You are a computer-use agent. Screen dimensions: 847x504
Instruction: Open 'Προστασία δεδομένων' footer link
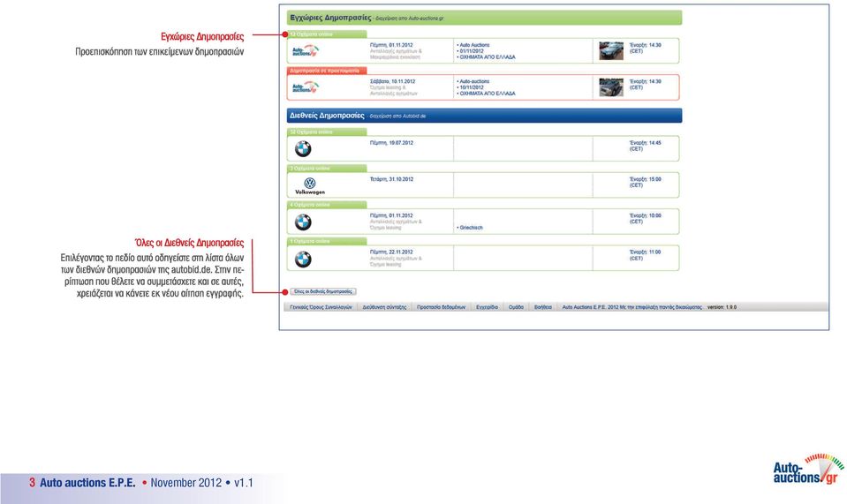point(441,307)
